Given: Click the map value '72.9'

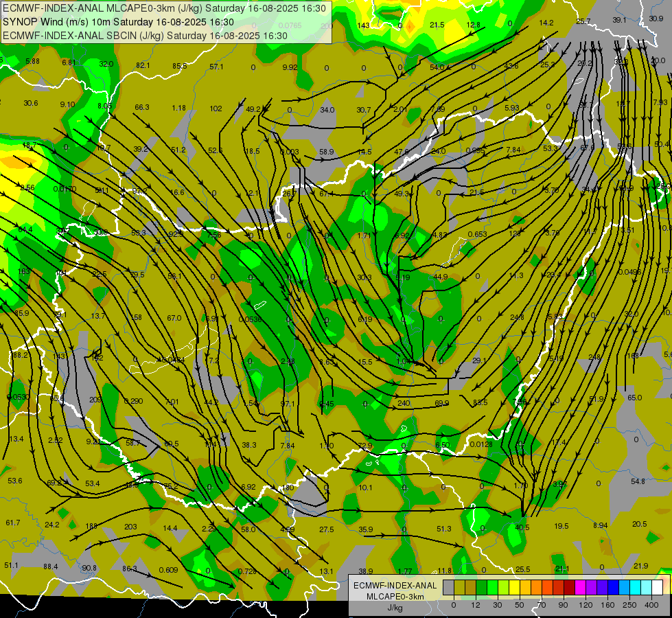Looking at the screenshot, I should pyautogui.click(x=365, y=446).
